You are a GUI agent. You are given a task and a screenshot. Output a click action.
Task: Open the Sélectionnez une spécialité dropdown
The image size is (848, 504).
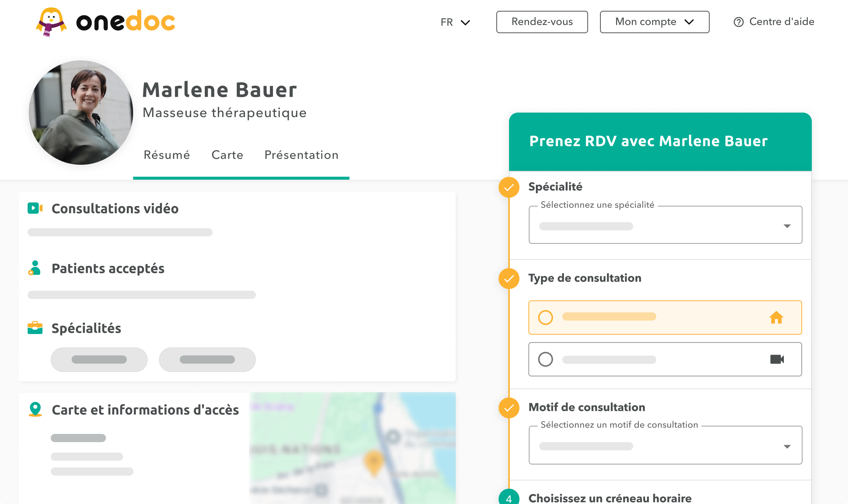pyautogui.click(x=665, y=225)
